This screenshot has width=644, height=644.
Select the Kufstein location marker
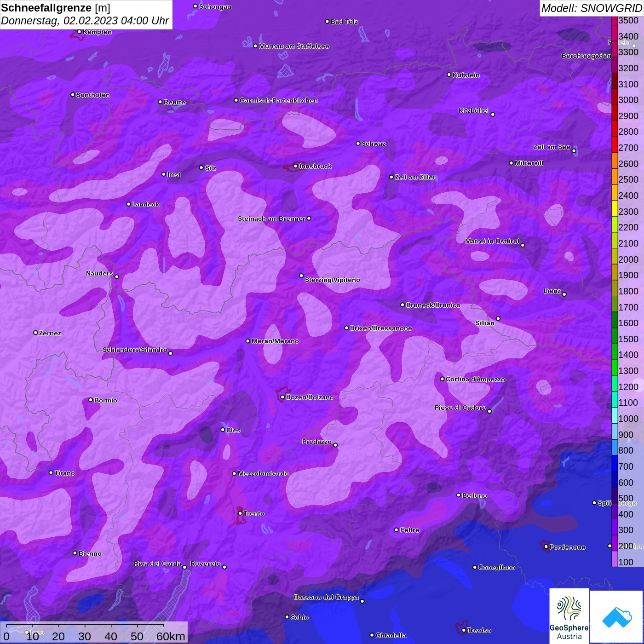(x=449, y=75)
